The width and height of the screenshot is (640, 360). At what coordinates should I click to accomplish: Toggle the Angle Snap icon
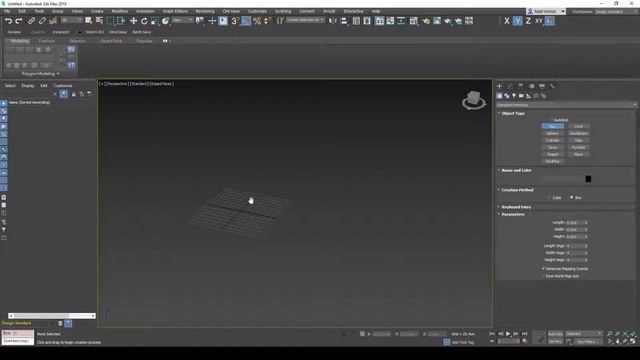[246, 21]
